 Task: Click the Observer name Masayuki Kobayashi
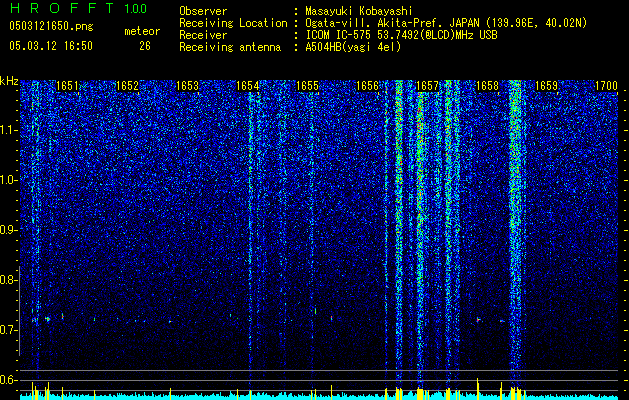359,11
